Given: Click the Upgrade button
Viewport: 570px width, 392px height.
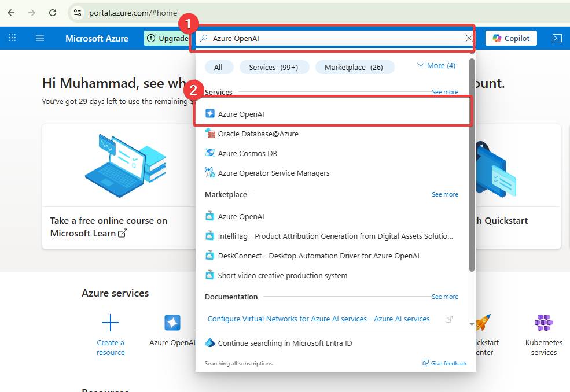Looking at the screenshot, I should coord(167,38).
